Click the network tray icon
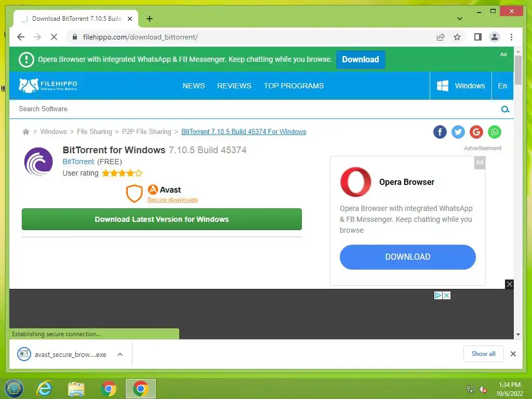532x399 pixels. pos(471,389)
